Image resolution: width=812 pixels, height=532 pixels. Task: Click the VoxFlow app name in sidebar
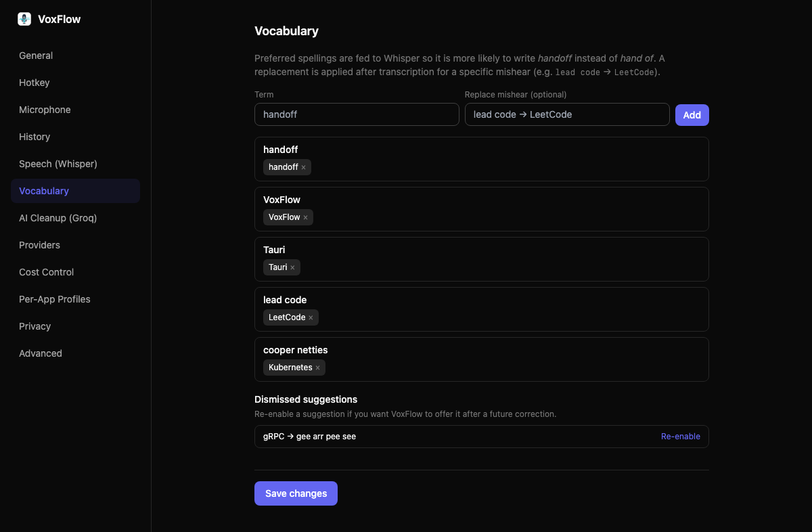(59, 19)
